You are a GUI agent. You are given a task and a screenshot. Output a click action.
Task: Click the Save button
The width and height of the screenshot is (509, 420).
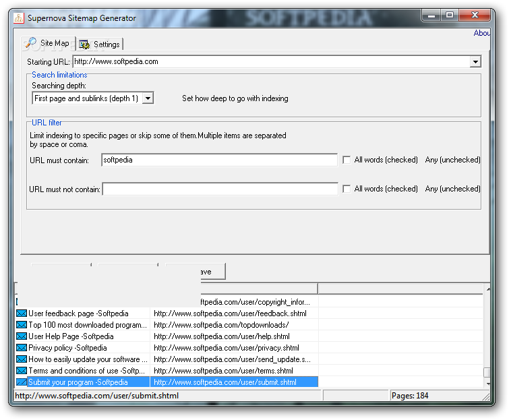[x=212, y=271]
